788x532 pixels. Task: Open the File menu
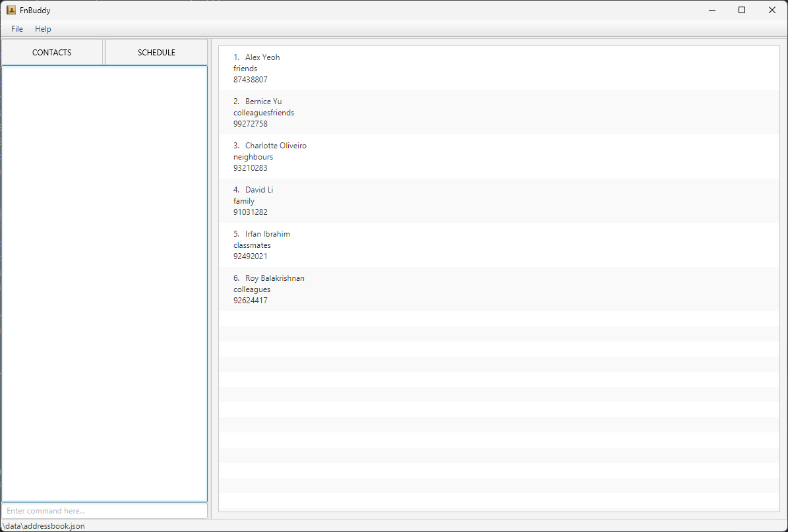pyautogui.click(x=17, y=28)
